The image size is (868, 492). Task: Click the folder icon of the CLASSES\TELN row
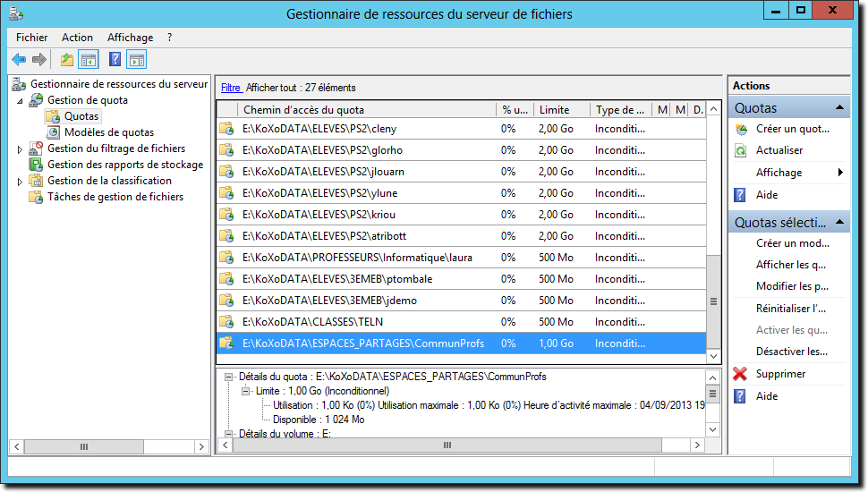(x=226, y=322)
